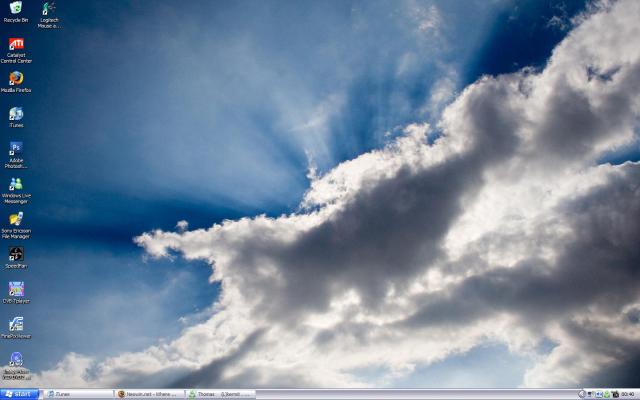Screen dimensions: 640x400
Task: Open Adobe Photoshop desktop shortcut
Action: tap(16, 155)
